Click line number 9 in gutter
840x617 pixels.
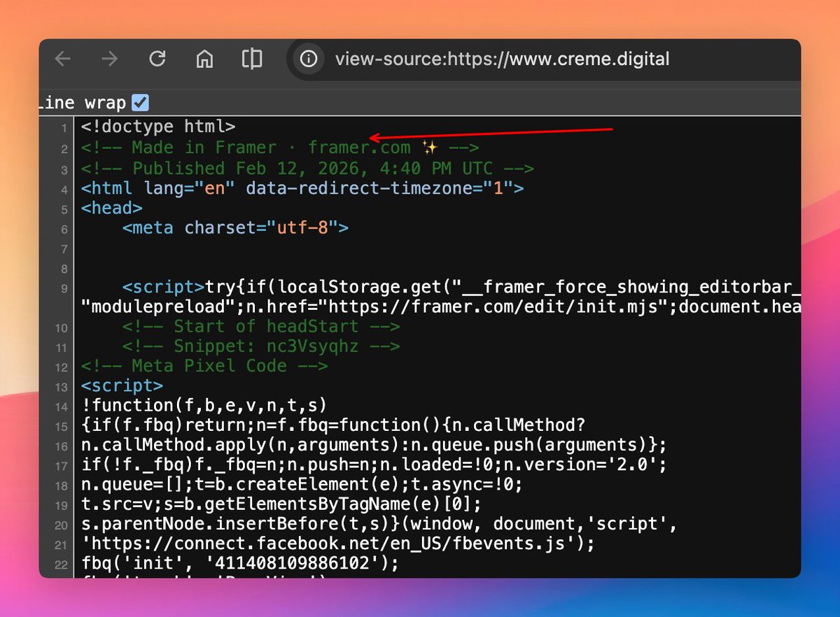click(x=64, y=288)
